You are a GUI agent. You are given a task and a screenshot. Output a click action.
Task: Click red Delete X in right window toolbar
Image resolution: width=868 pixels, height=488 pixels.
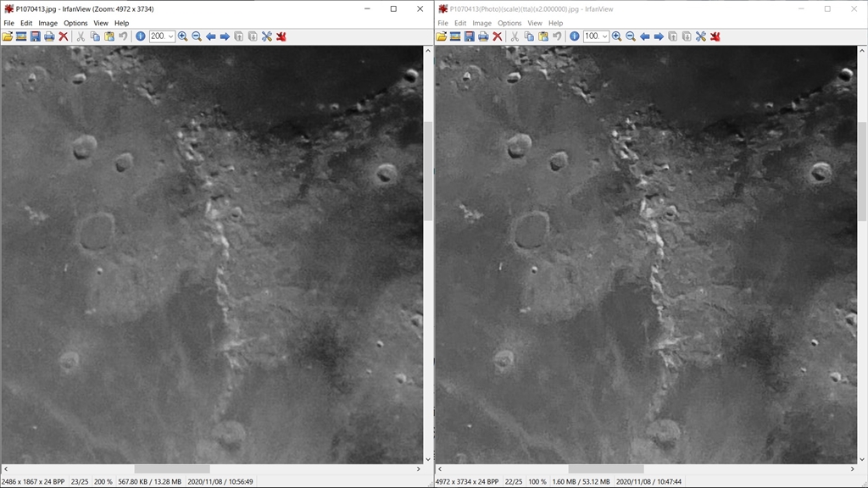point(497,36)
